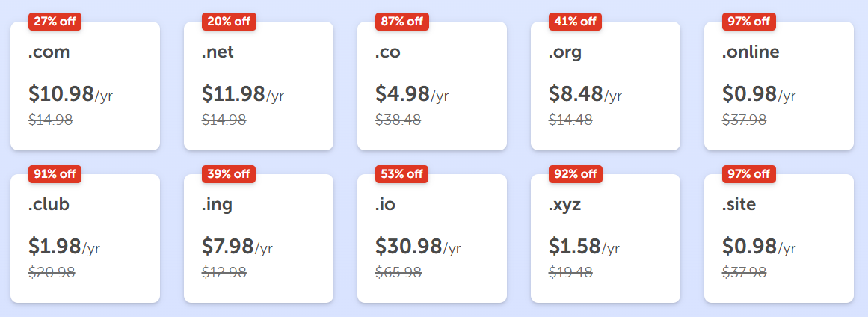
Task: Click the $10.98/yr price text
Action: (x=71, y=94)
